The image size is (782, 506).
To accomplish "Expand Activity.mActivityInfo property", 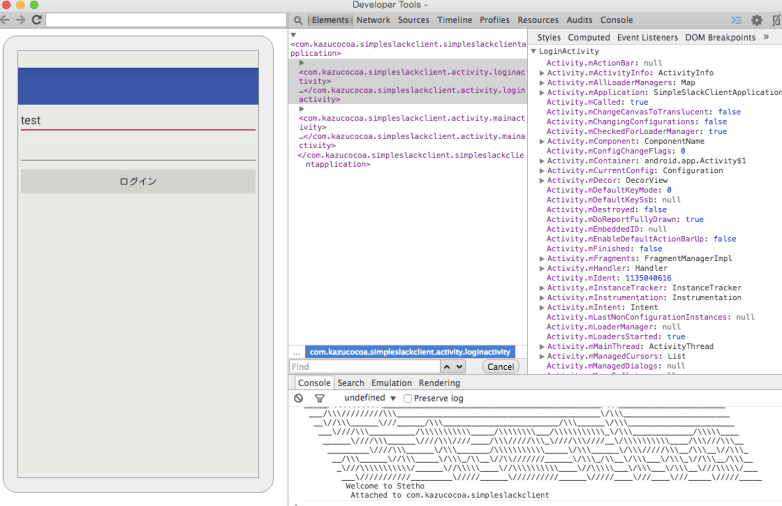I will [542, 73].
